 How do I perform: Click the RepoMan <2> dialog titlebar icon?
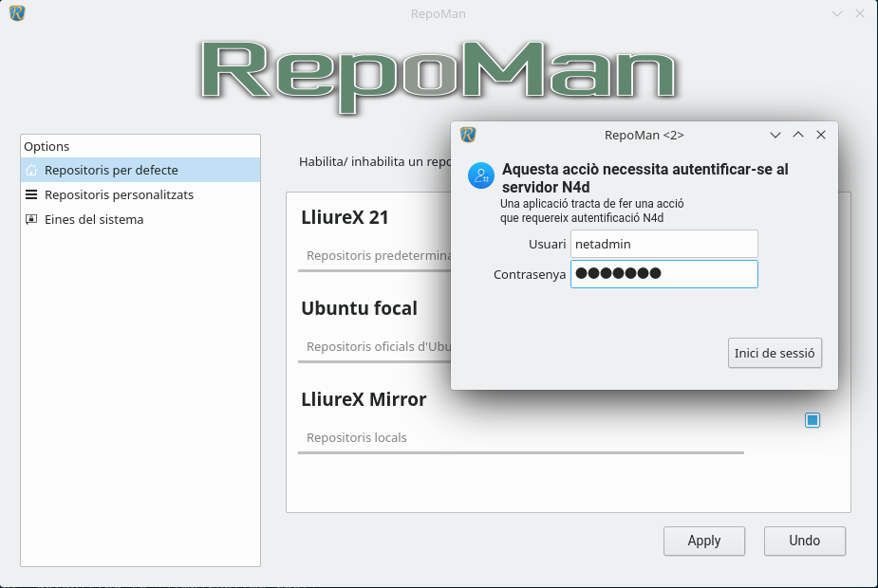tap(468, 135)
